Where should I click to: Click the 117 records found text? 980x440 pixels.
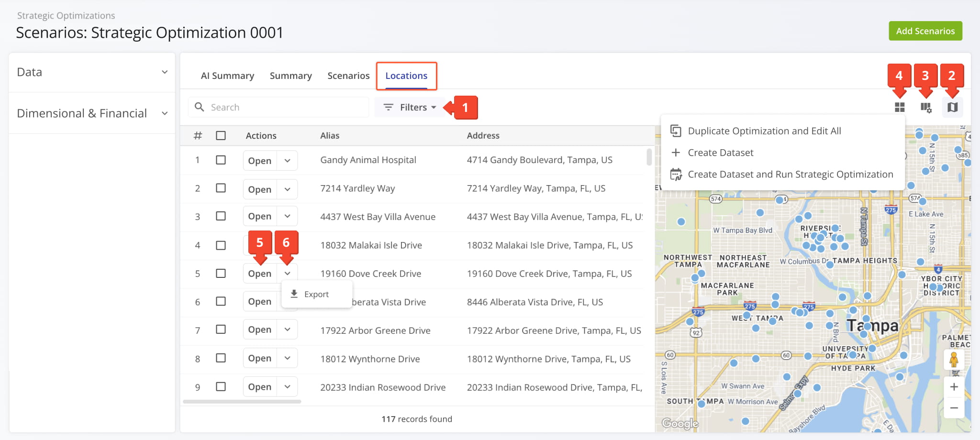[417, 419]
